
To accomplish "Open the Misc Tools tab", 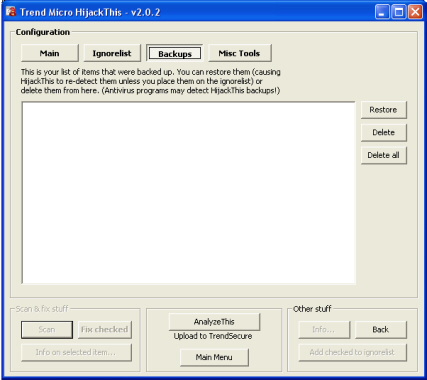I will pos(240,53).
